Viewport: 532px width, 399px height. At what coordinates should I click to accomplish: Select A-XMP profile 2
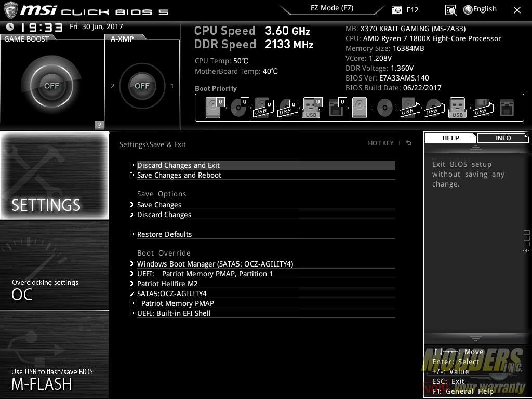click(x=113, y=86)
